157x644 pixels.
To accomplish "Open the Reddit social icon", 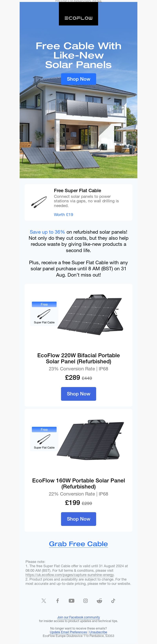I will pyautogui.click(x=99, y=601).
